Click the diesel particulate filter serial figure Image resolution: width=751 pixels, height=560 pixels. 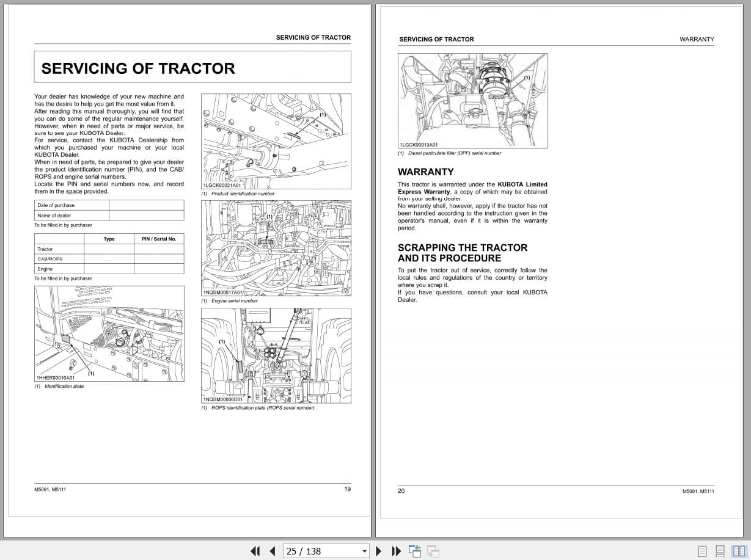[x=473, y=100]
